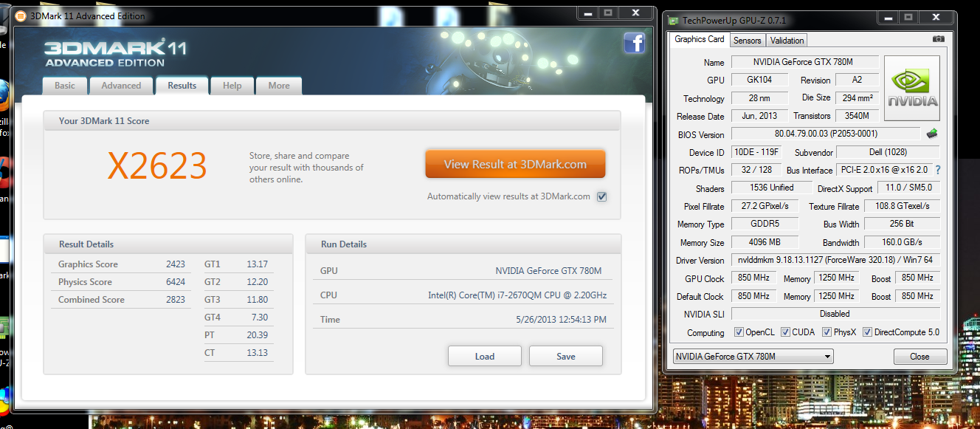
Task: Click the Release Date Jun, 2013 field
Action: tap(759, 116)
